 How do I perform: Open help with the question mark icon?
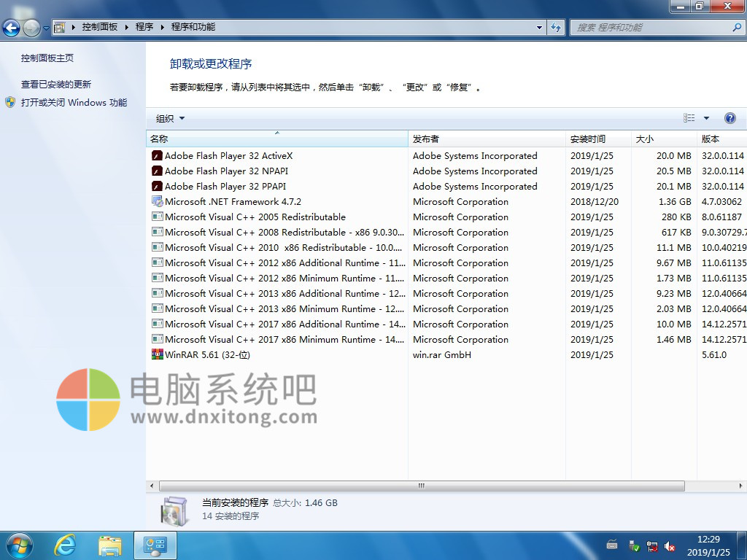[x=729, y=118]
